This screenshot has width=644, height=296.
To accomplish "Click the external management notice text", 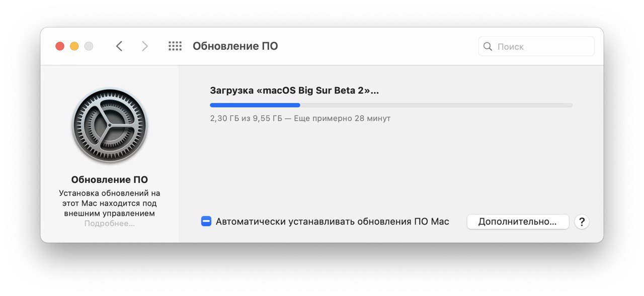I will [x=110, y=203].
